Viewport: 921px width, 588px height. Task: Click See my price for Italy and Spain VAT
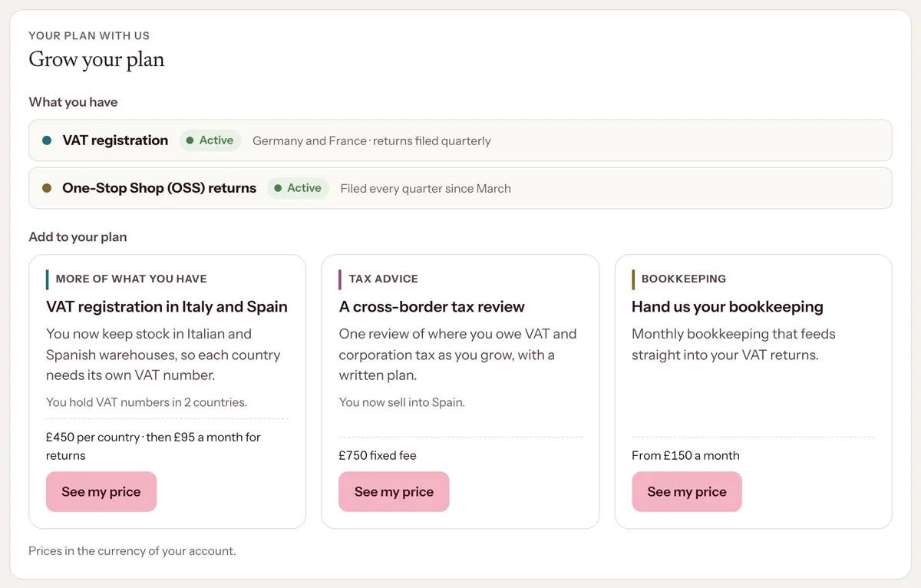tap(101, 491)
